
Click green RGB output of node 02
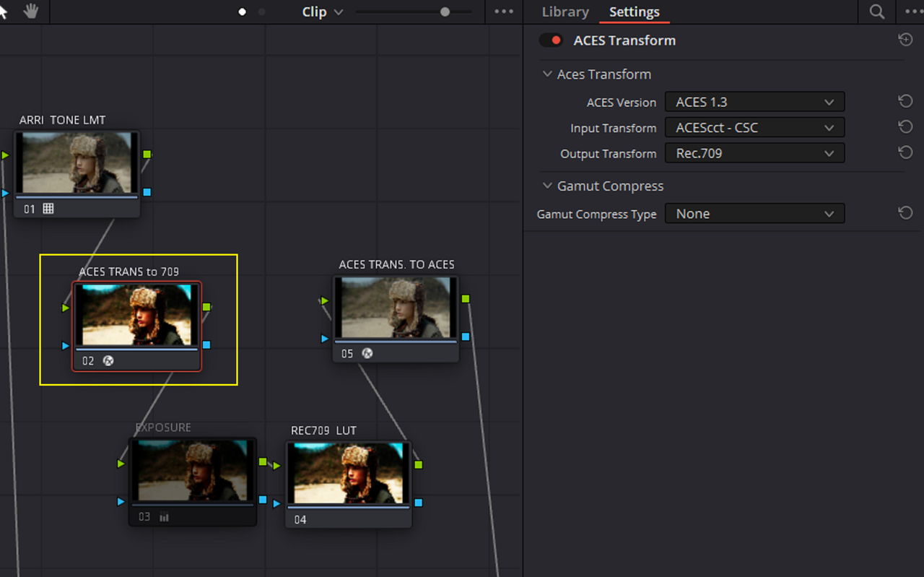[x=206, y=307]
